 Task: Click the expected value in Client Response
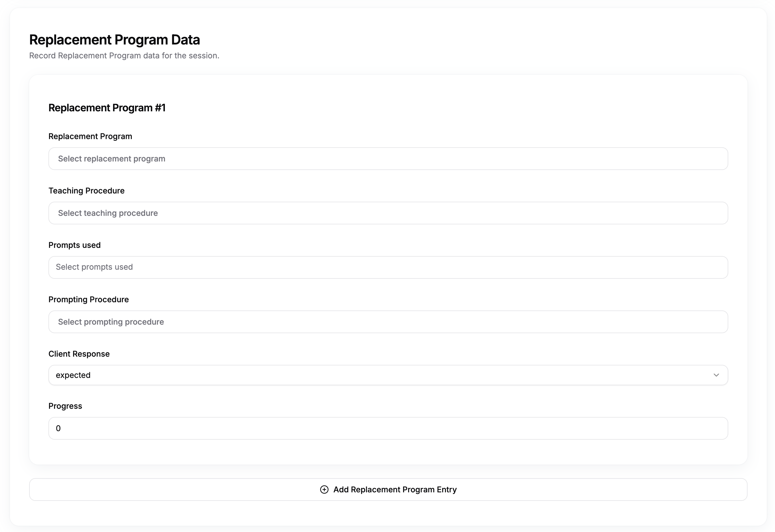pos(73,375)
